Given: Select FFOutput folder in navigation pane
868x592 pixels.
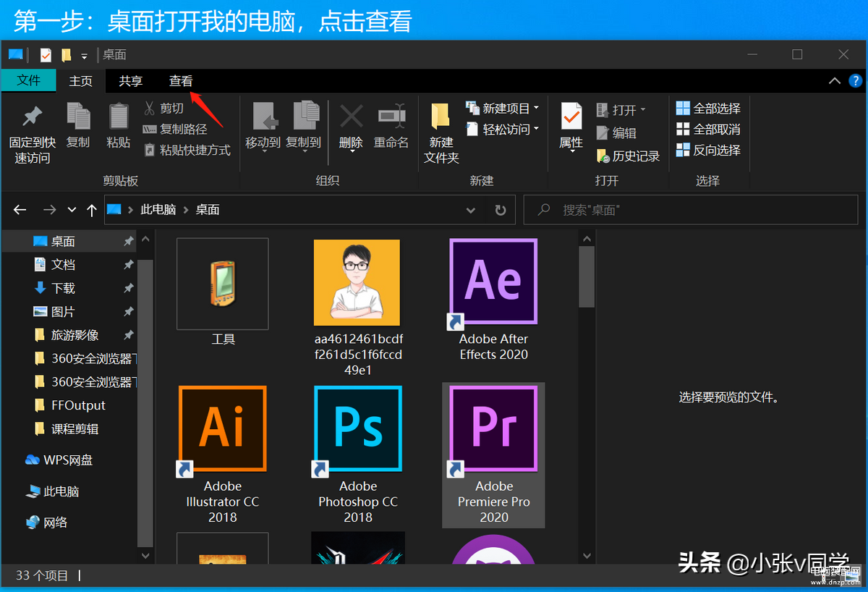Looking at the screenshot, I should coord(69,405).
